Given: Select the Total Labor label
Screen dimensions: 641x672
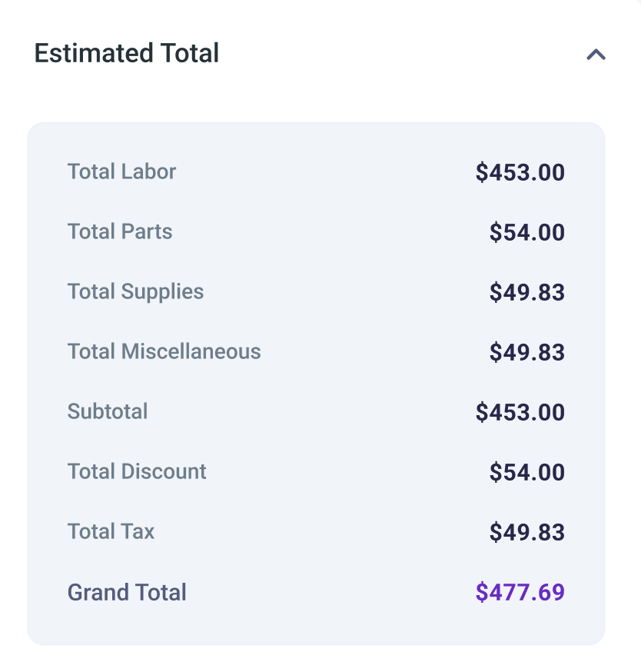Looking at the screenshot, I should [x=121, y=171].
